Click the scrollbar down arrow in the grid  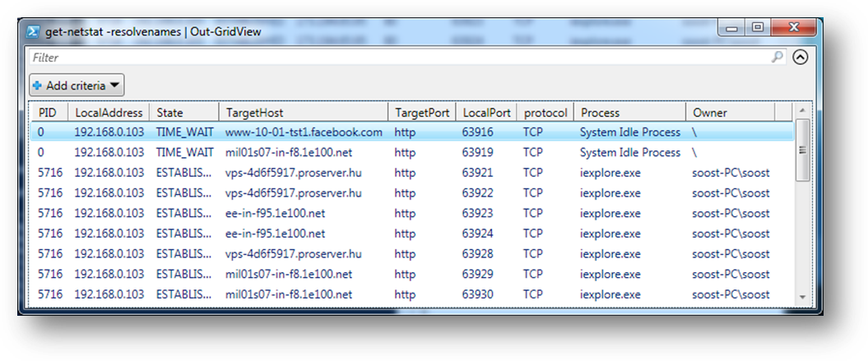802,296
